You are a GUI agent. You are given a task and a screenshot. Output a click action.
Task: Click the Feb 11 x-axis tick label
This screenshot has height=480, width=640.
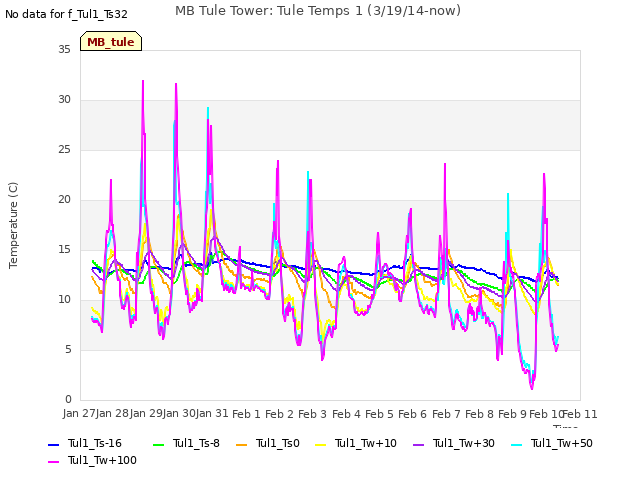[580, 414]
